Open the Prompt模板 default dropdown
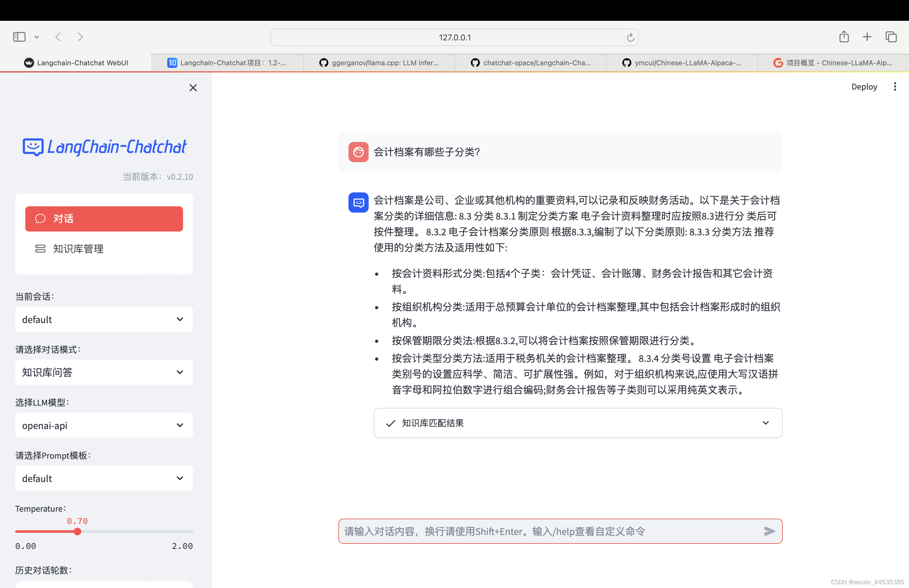The image size is (909, 588). click(104, 479)
